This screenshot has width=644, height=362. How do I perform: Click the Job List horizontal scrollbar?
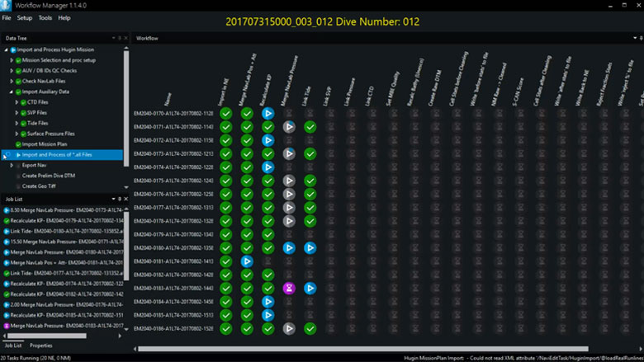pyautogui.click(x=50, y=336)
